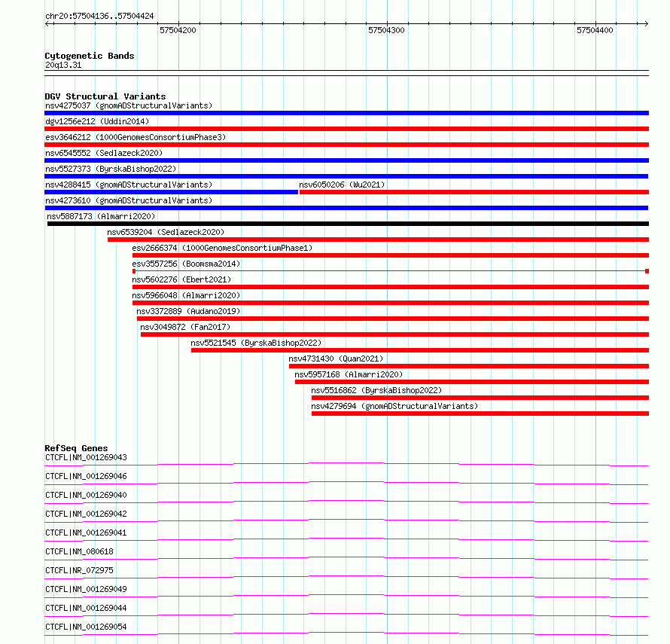Click CTCFL|NM_001269043 transcript label
Image resolution: width=670 pixels, height=644 pixels.
(86, 457)
